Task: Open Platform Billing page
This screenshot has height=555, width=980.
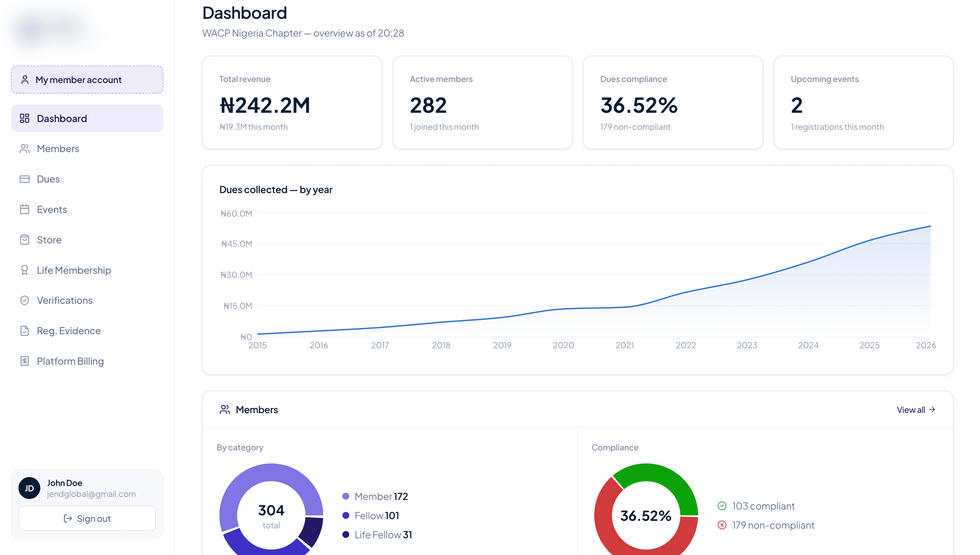Action: [x=87, y=361]
